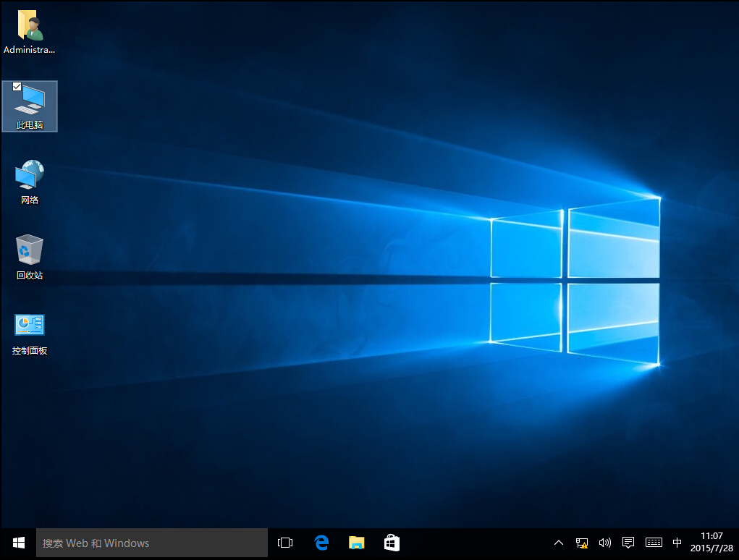
Task: Uncheck the 此电脑 icon selection checkbox
Action: point(17,87)
